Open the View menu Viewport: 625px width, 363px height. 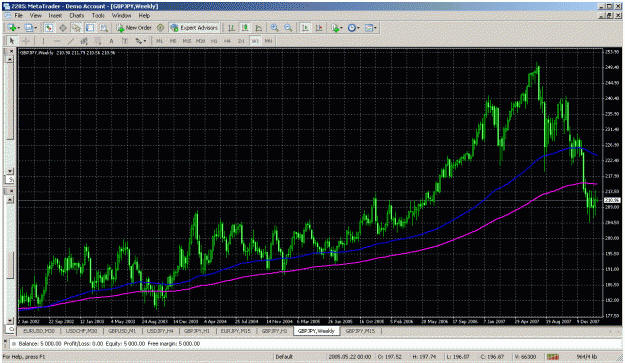click(35, 16)
